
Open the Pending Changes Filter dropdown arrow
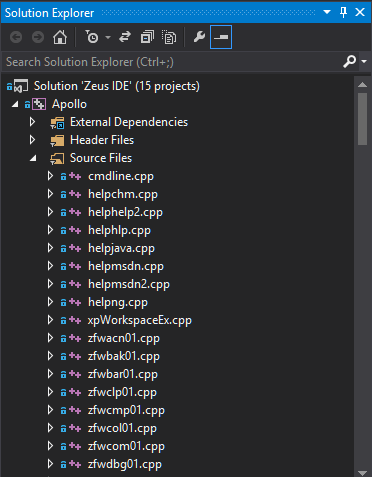[x=108, y=37]
